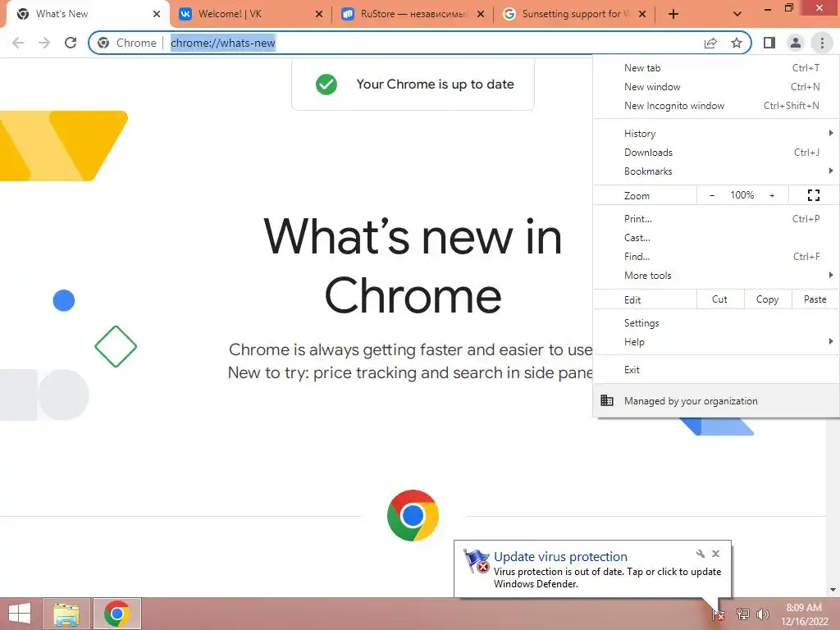Click the Chrome logo in page
The image size is (840, 630).
tap(413, 515)
